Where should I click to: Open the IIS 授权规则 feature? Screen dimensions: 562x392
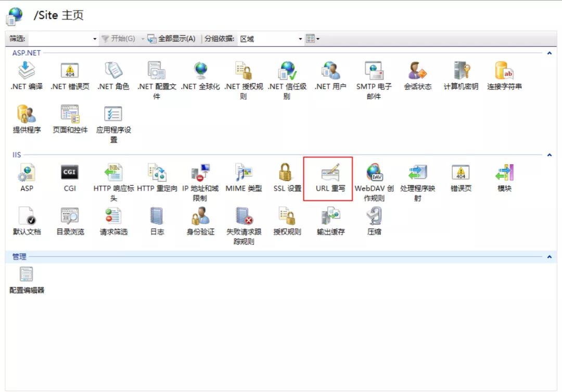(x=287, y=221)
